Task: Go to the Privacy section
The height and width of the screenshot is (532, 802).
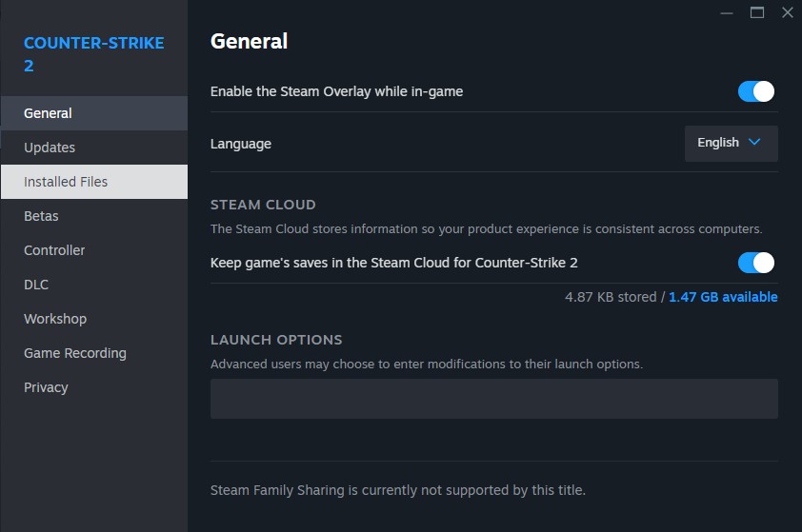Action: pyautogui.click(x=94, y=386)
